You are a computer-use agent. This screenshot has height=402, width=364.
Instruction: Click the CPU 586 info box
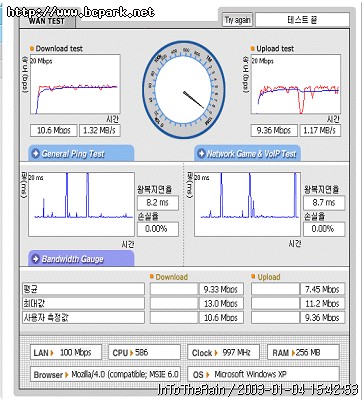(144, 352)
